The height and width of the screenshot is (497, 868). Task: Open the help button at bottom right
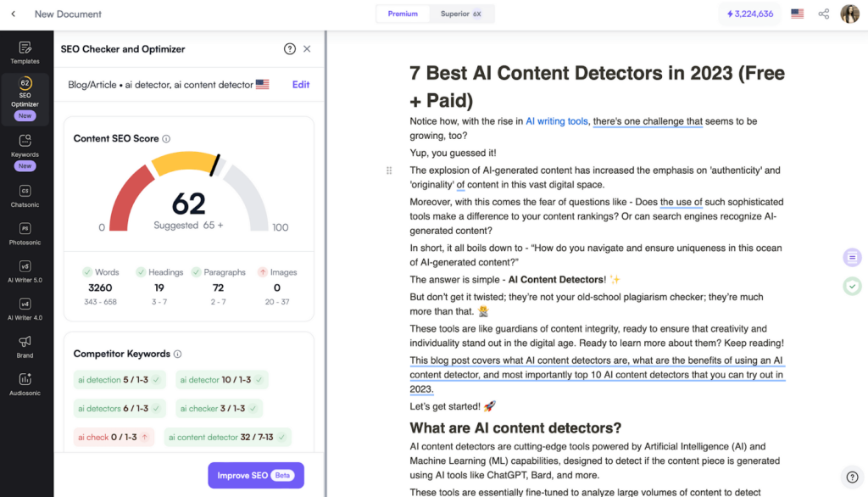point(853,477)
